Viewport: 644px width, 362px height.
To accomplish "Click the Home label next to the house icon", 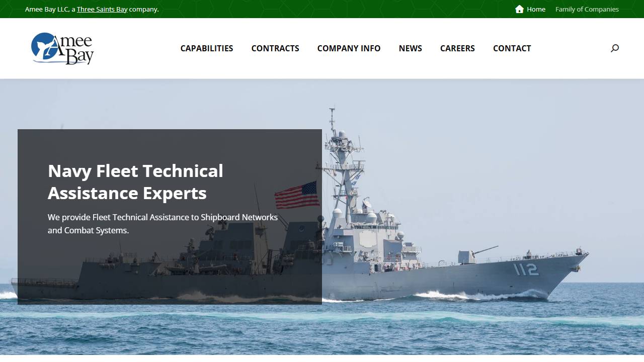I will click(535, 9).
